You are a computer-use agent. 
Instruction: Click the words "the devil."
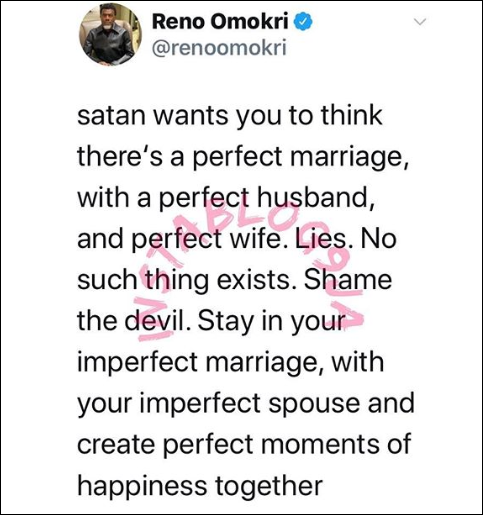click(x=135, y=321)
